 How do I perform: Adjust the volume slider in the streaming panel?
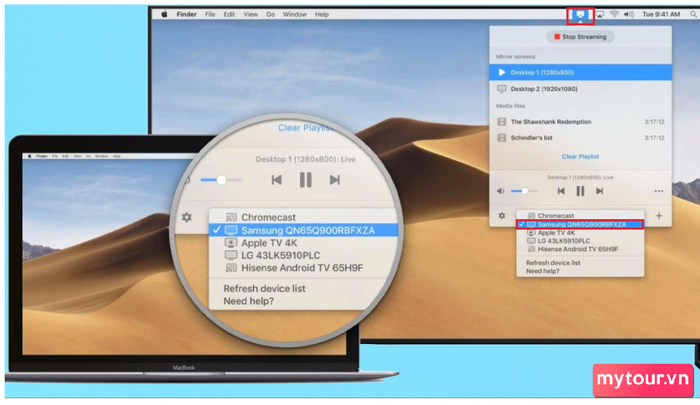524,191
